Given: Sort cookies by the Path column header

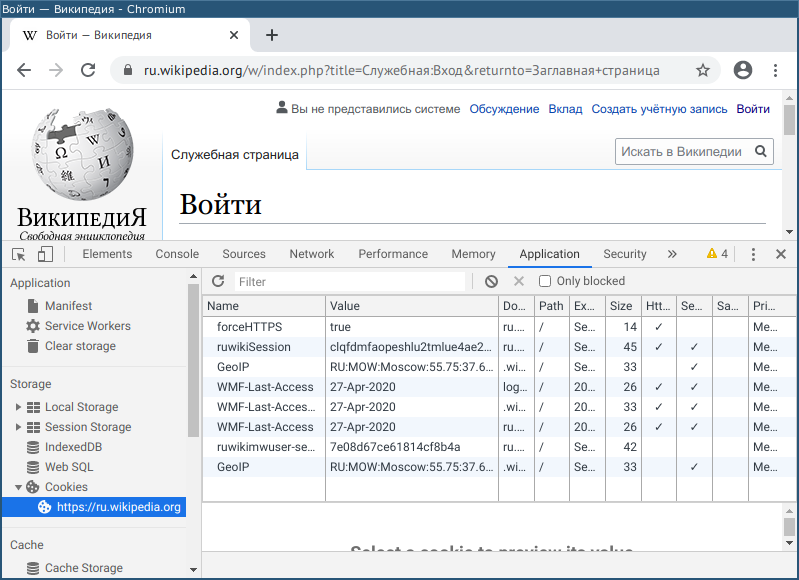Looking at the screenshot, I should (552, 306).
